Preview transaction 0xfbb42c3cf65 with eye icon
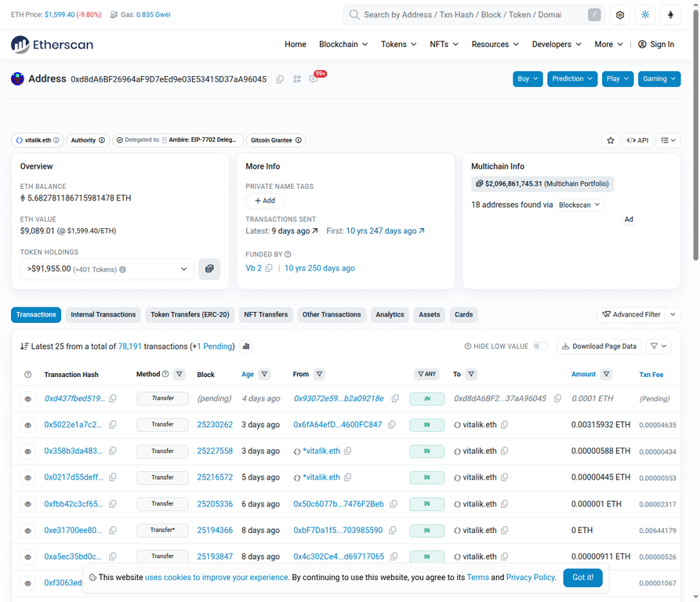 27,504
